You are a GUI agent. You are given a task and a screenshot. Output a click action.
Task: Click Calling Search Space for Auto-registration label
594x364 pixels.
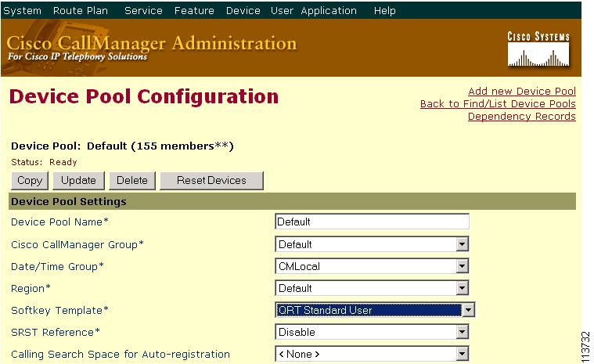(x=121, y=355)
